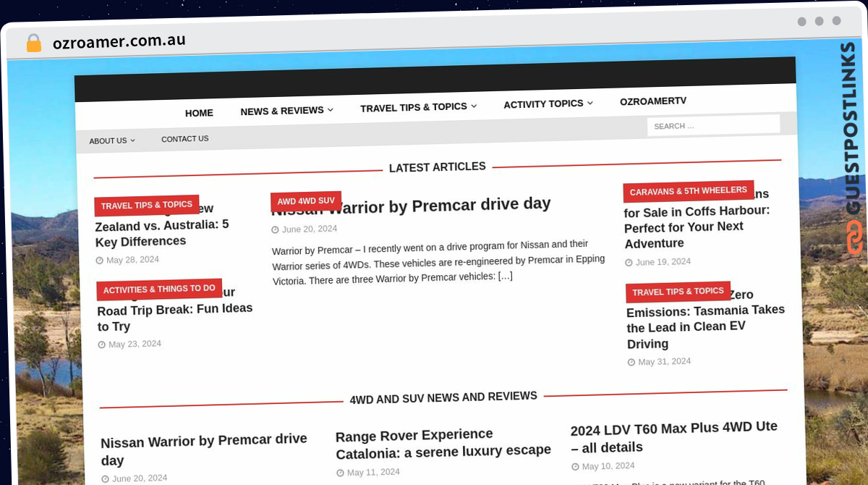Open the 2024 LDV T60 Max Plus article
Image resolution: width=868 pixels, height=485 pixels.
674,436
